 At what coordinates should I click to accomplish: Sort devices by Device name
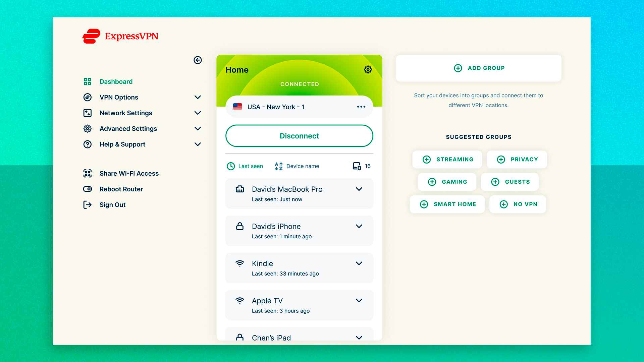pos(297,166)
